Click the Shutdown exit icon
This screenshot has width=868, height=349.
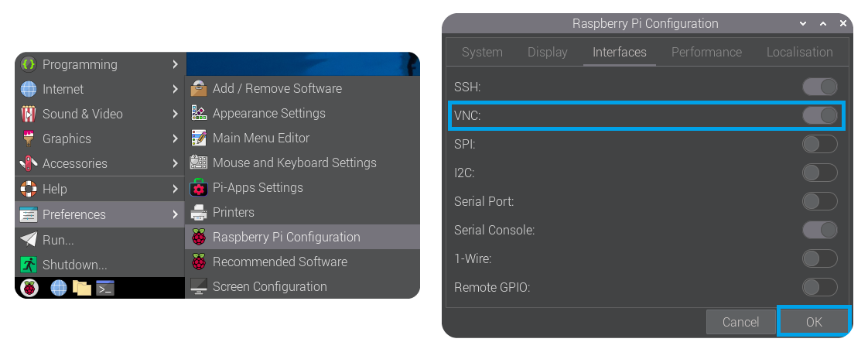(x=28, y=264)
